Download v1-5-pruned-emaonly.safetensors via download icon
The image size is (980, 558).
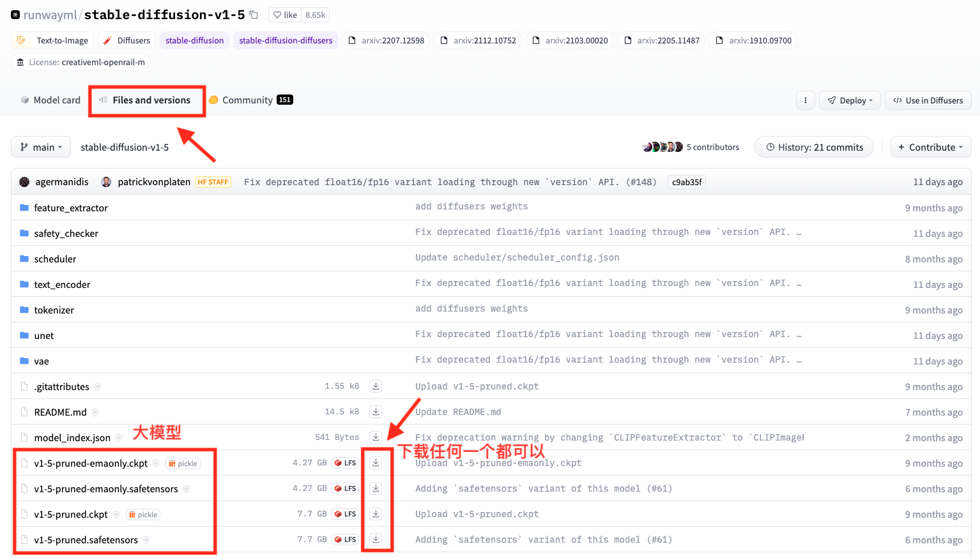click(x=376, y=488)
